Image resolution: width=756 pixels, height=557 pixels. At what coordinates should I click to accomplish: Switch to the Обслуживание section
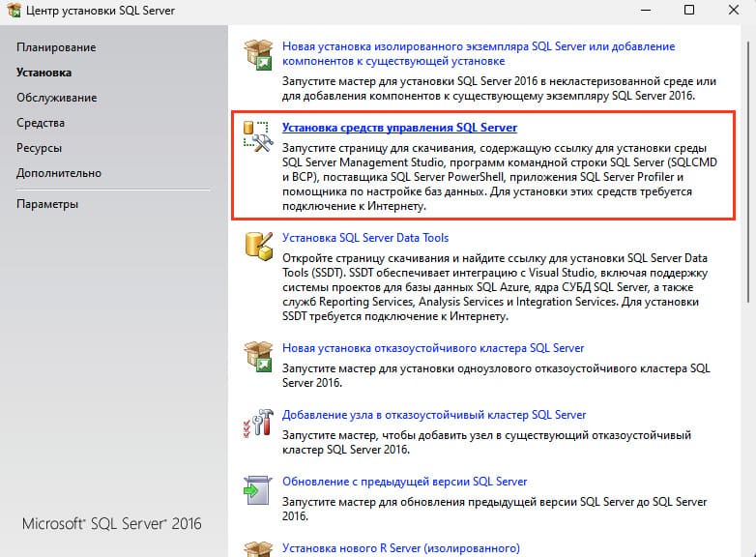(x=56, y=98)
